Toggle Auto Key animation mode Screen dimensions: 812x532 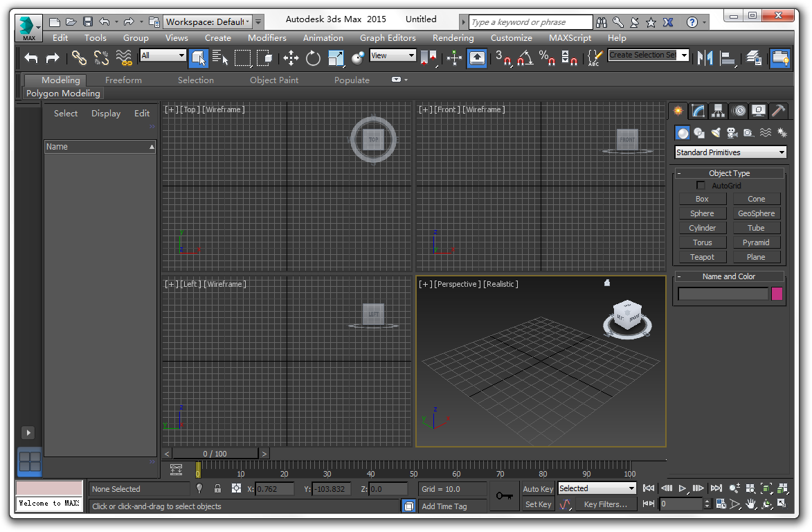pos(538,489)
